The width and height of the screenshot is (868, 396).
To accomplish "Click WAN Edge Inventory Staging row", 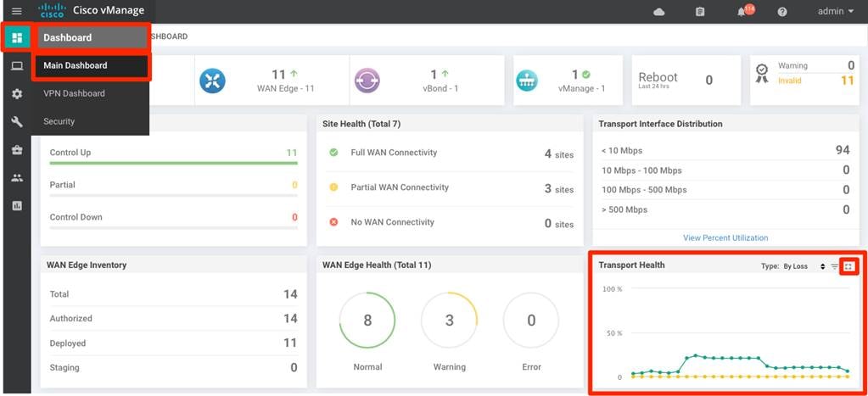I will (173, 367).
